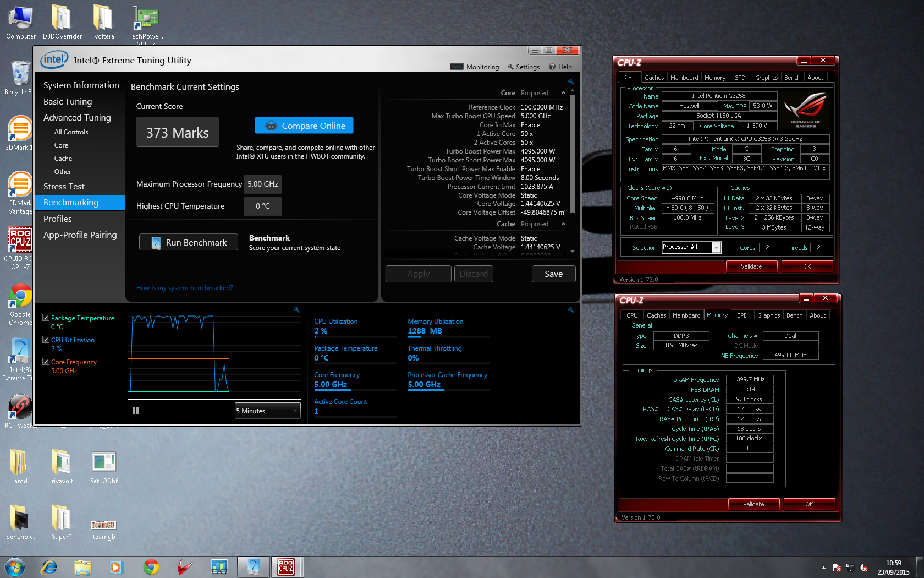Open the Windows Start menu
Viewport: 924px width, 578px height.
(15, 567)
